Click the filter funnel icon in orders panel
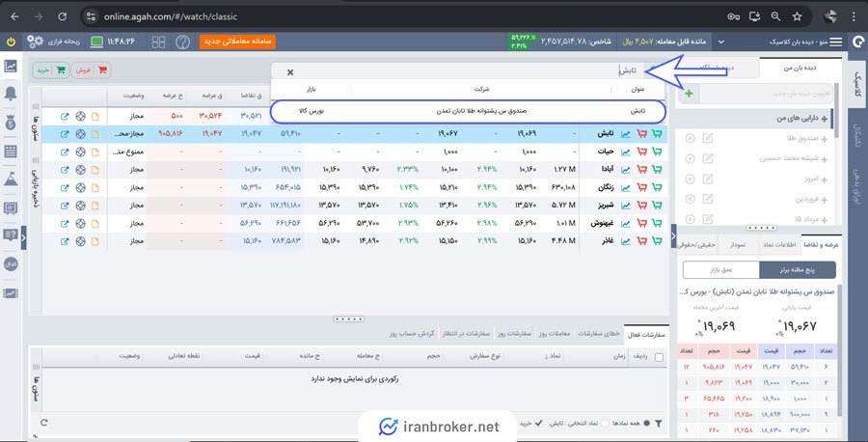 coord(658,423)
